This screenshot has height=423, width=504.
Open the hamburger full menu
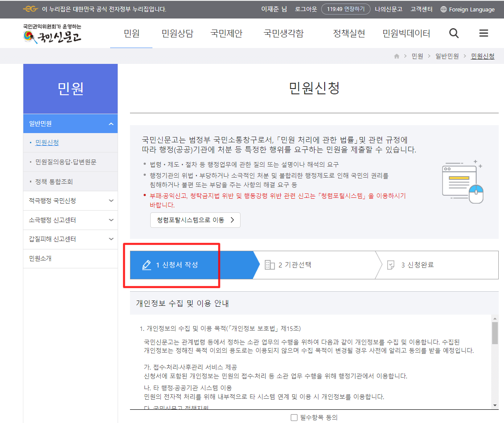coord(483,33)
